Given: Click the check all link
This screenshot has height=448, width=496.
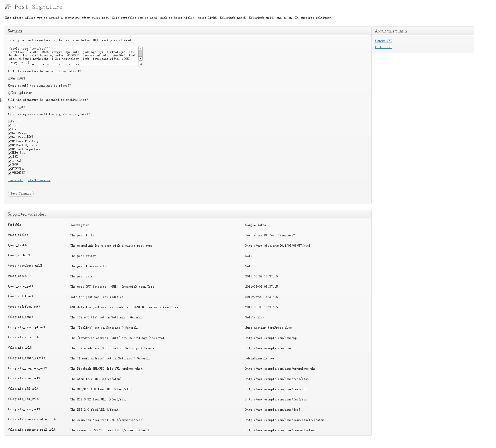Looking at the screenshot, I should click(15, 180).
